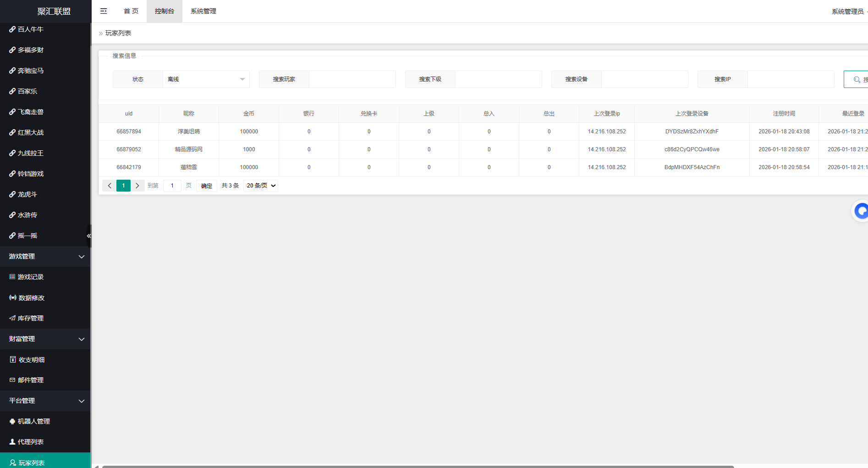Open 库存管理 inventory management page
868x468 pixels.
30,318
